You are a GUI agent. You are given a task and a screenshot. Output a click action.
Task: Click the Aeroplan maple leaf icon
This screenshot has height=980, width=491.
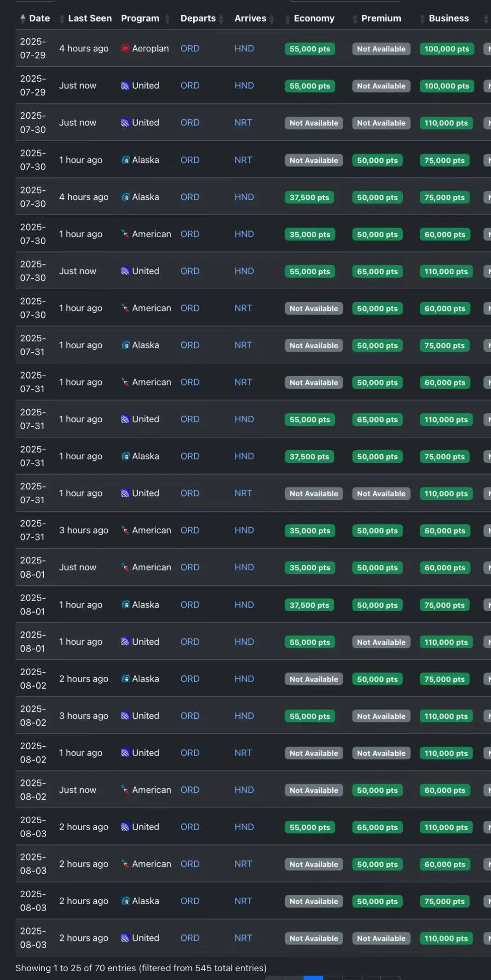pos(125,48)
